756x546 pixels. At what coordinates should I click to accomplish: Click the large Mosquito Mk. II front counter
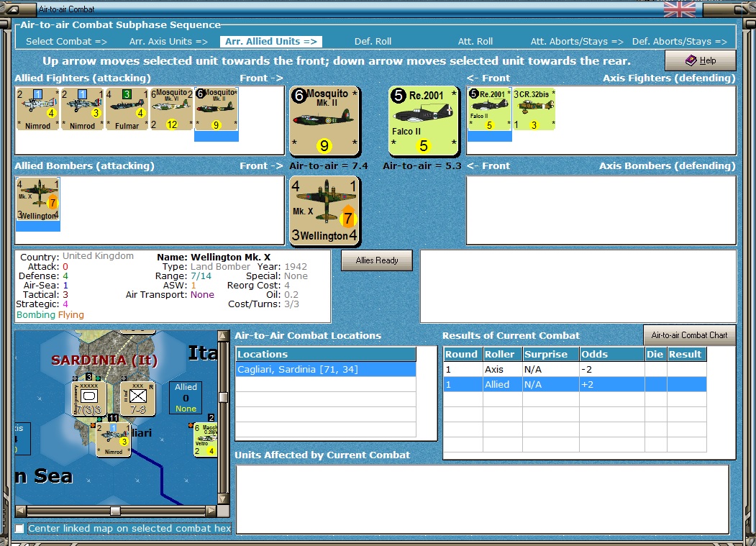click(x=324, y=121)
